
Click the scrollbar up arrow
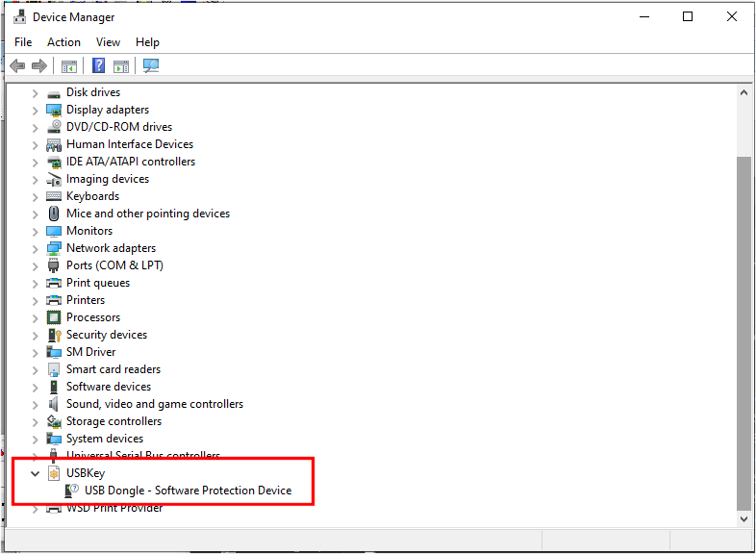[743, 92]
